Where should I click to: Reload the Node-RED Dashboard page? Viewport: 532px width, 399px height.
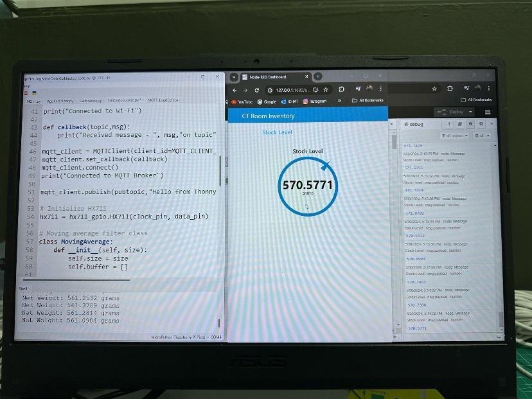click(x=256, y=90)
